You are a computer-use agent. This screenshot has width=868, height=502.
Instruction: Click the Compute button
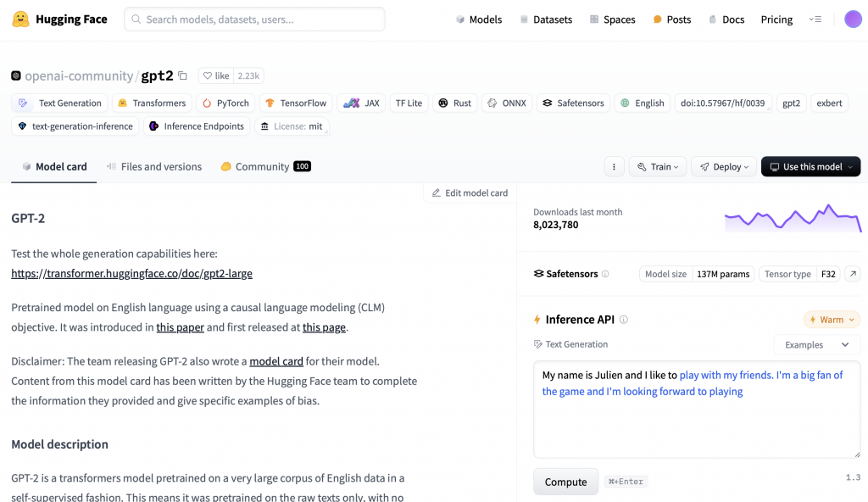coord(565,482)
